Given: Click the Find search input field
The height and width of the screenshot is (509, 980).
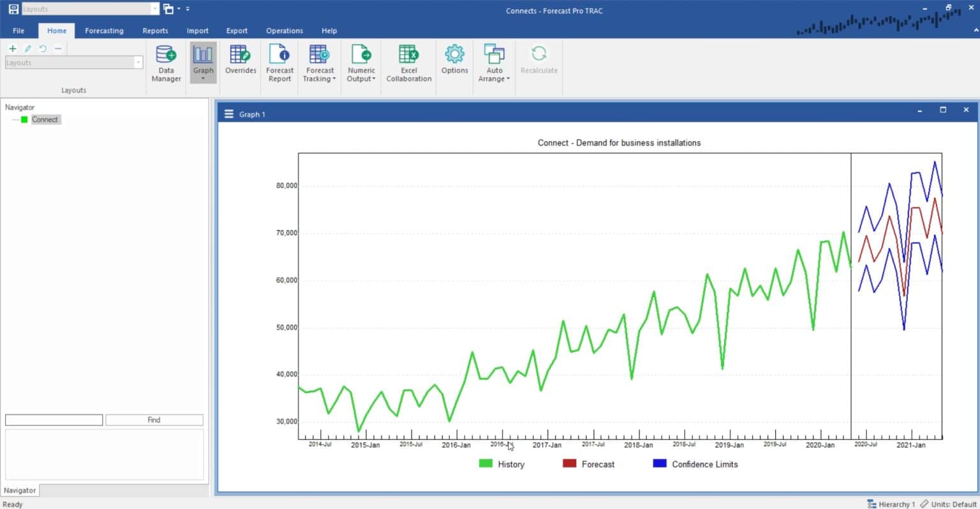Looking at the screenshot, I should 54,420.
